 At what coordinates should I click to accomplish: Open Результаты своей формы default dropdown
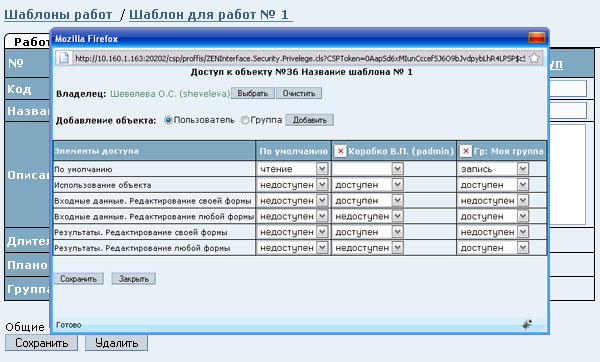pos(293,232)
